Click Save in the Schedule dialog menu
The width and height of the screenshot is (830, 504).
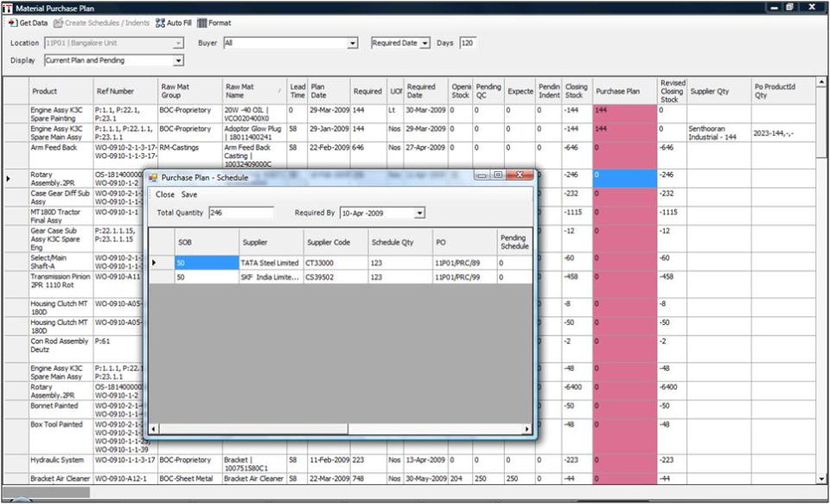pyautogui.click(x=189, y=195)
